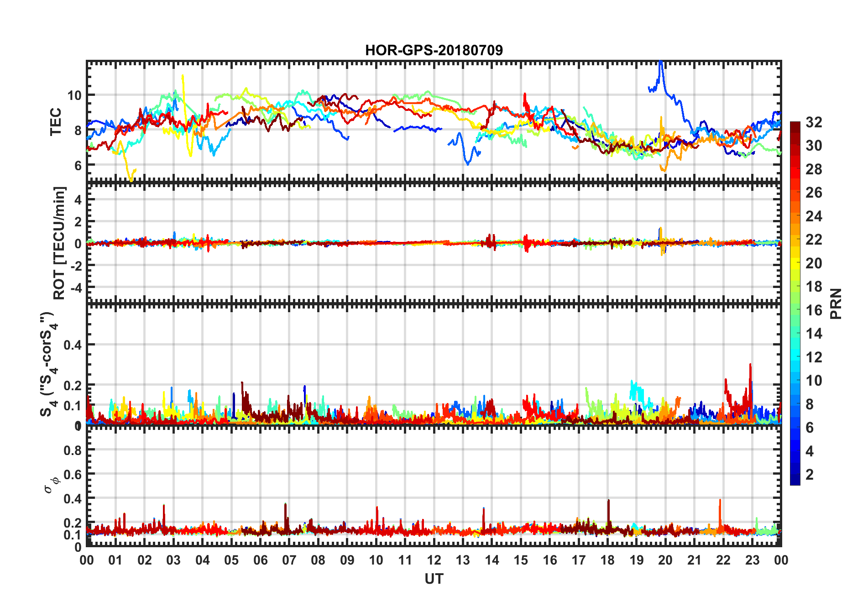Click x-axis tick label 11
Screen dimensions: 868x607
coord(405,560)
